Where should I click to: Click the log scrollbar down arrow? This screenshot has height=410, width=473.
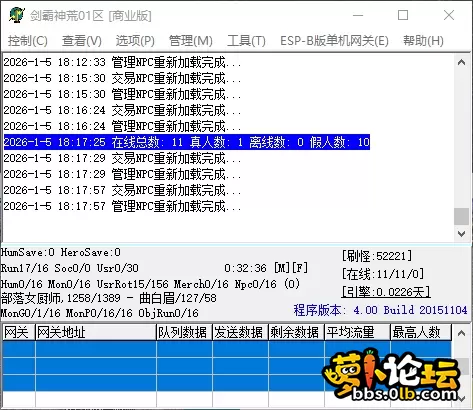pyautogui.click(x=462, y=234)
